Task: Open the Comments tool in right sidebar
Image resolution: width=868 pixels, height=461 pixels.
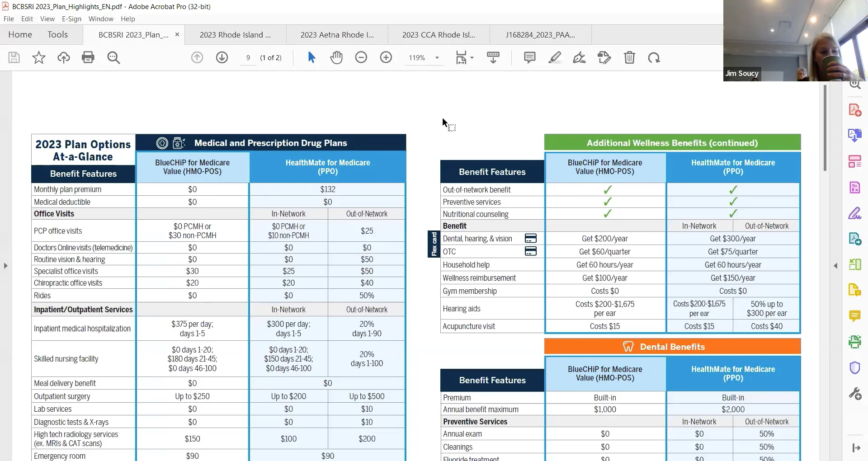Action: [855, 316]
